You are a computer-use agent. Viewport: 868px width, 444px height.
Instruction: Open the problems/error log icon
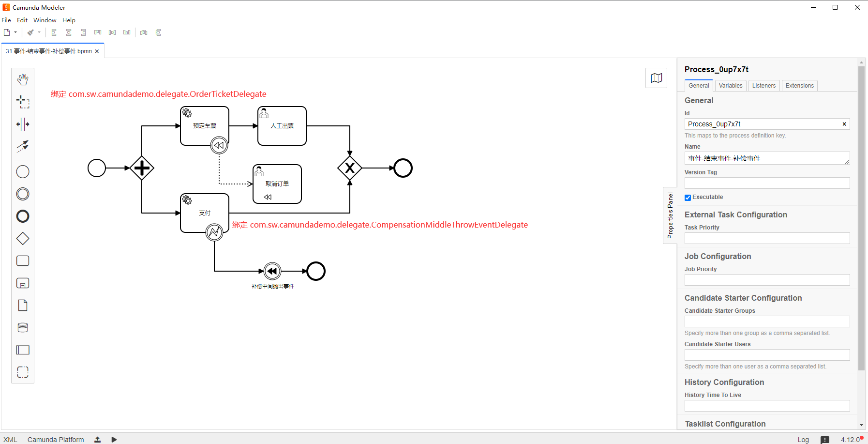[x=825, y=440]
